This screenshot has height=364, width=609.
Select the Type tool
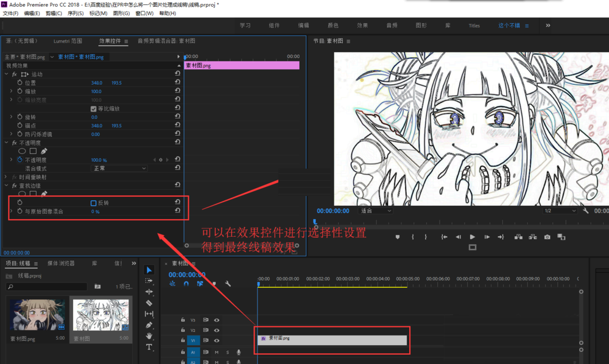[149, 347]
